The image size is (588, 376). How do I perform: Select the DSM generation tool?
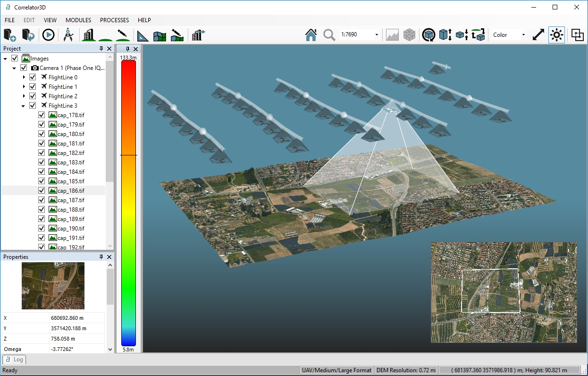coord(88,34)
